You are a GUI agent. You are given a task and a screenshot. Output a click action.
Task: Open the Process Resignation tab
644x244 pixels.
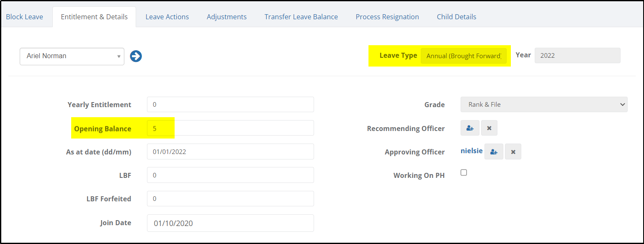tap(387, 17)
